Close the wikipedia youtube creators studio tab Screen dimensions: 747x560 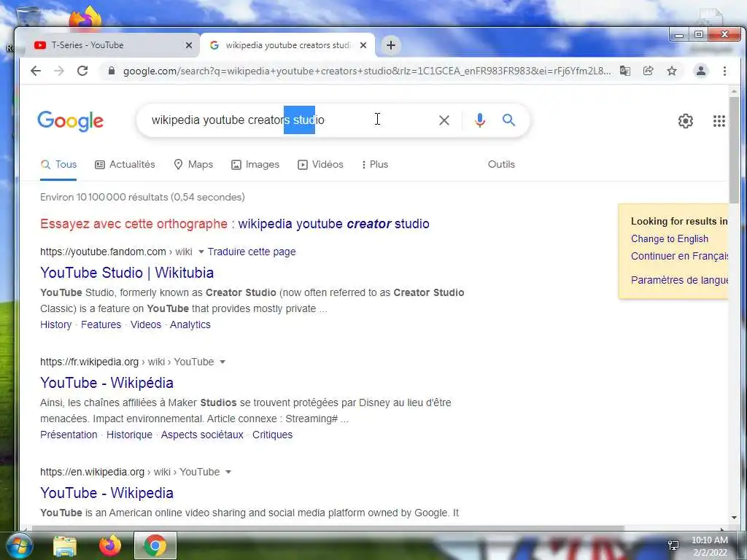pyautogui.click(x=363, y=45)
